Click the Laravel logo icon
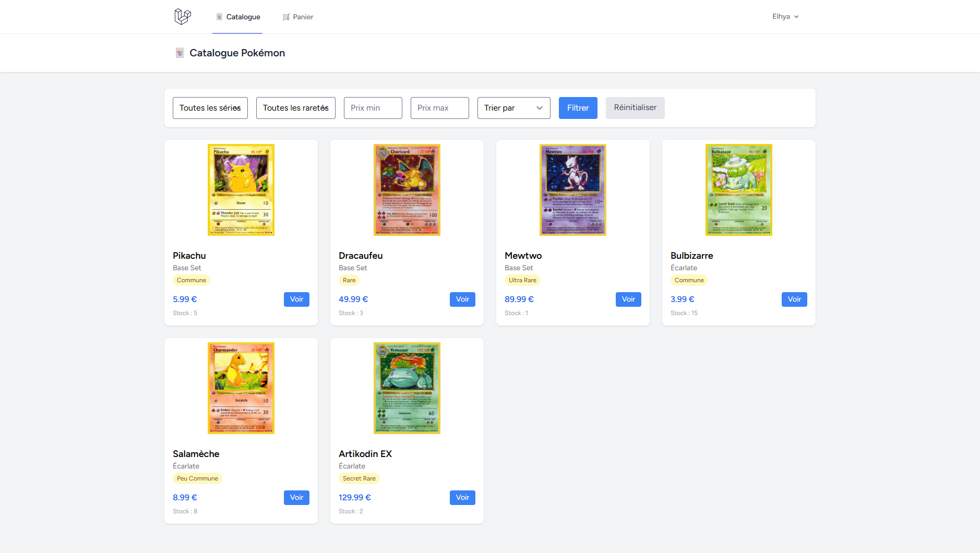Screen dimensions: 980x553 tap(182, 16)
